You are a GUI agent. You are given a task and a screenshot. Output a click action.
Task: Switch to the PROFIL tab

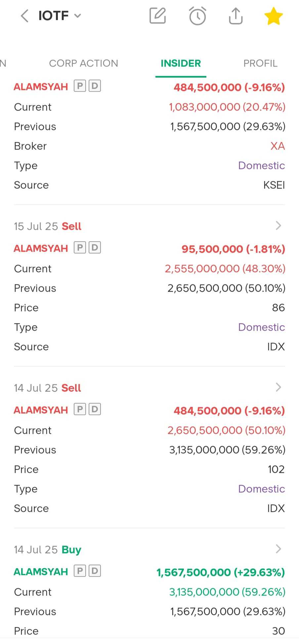(x=260, y=63)
